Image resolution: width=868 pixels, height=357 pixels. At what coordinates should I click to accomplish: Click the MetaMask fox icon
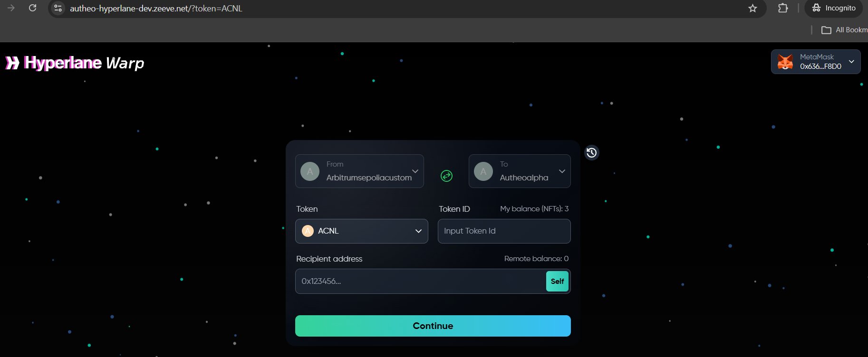tap(785, 62)
